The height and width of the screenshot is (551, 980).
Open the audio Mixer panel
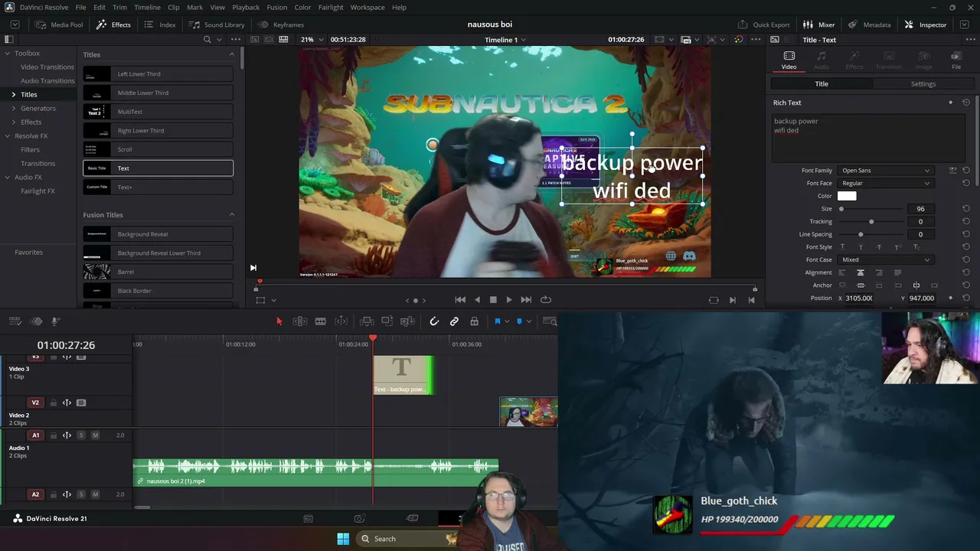(818, 24)
